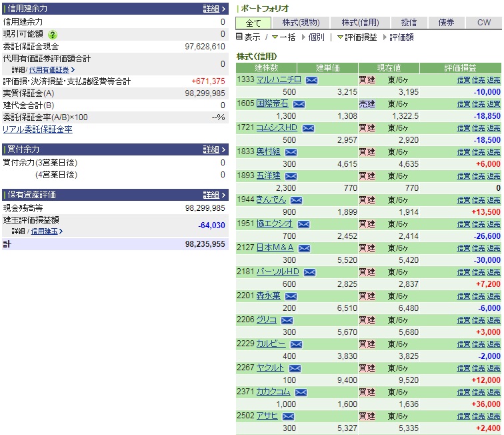The height and width of the screenshot is (435, 504).
Task: Open the きんでん stock link
Action: (271, 199)
